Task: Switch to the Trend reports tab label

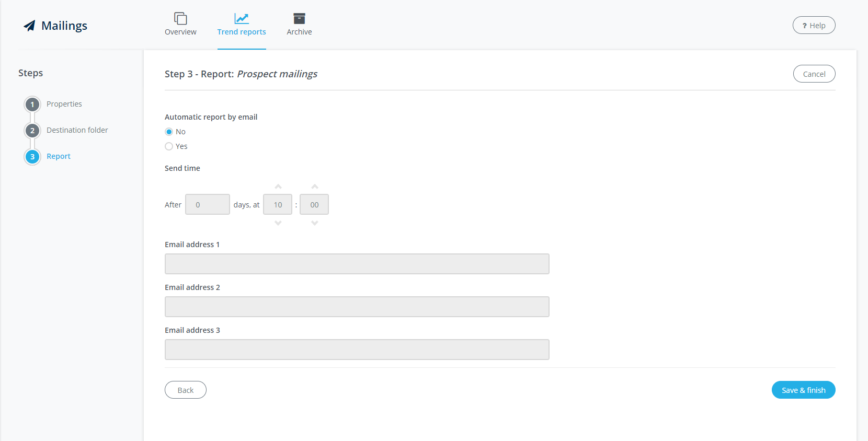Action: 242,32
